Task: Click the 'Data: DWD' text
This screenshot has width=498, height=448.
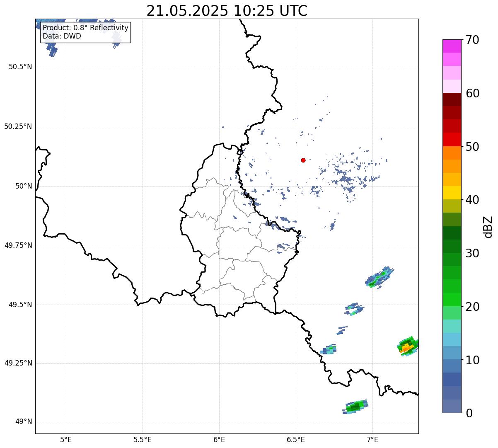Action: tap(62, 36)
